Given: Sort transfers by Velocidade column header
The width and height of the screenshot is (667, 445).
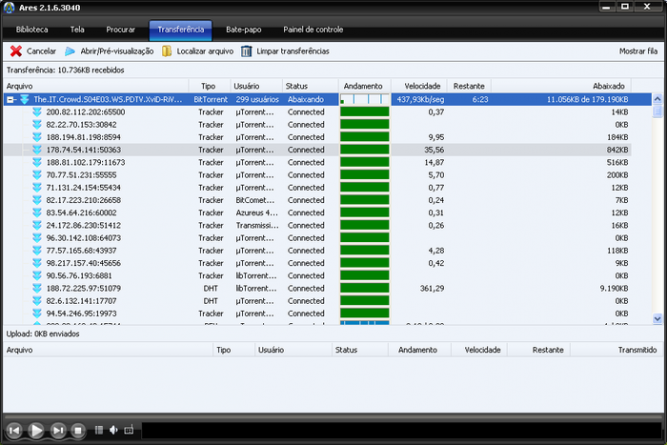Looking at the screenshot, I should (416, 86).
